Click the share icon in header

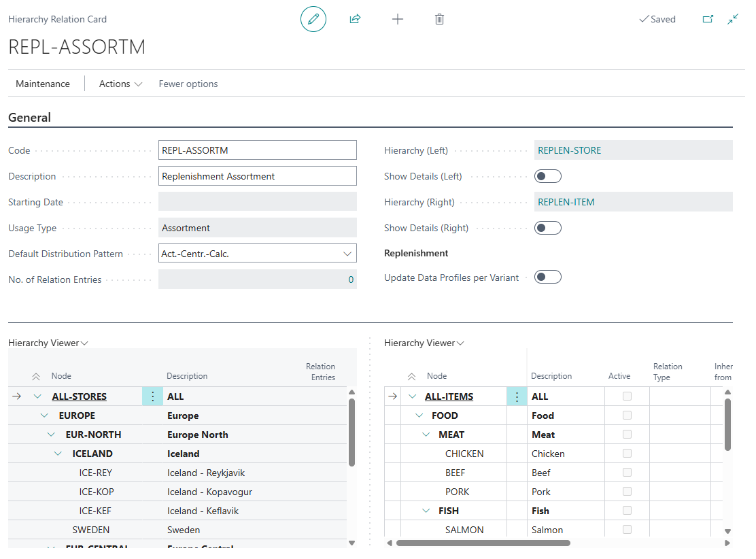pos(355,19)
